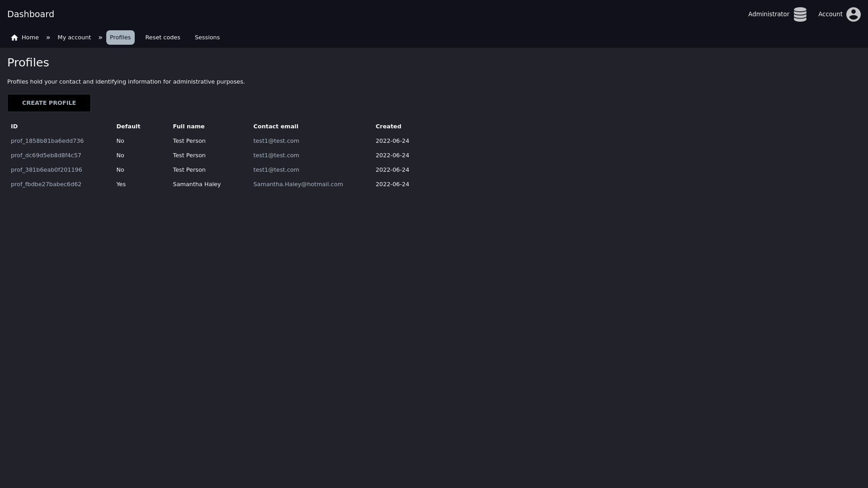Click Samantha.Haley@hotmail.com email link
Image resolution: width=868 pixels, height=488 pixels.
click(x=298, y=184)
